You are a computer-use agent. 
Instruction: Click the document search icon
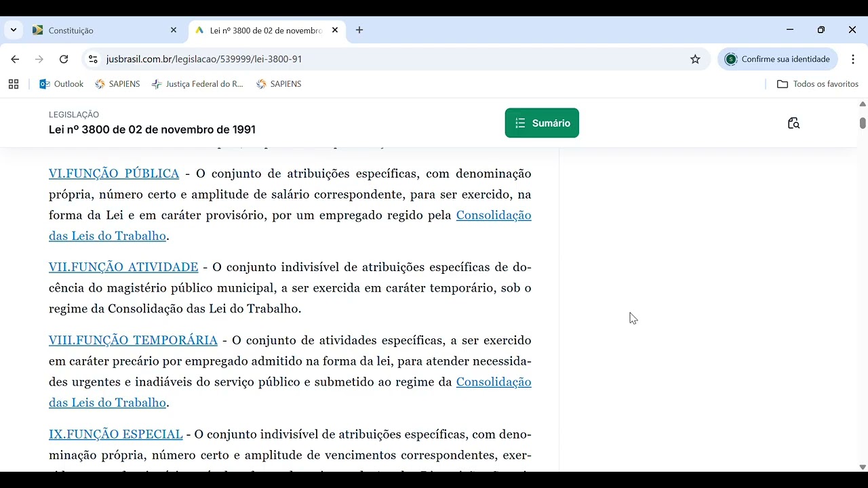(793, 123)
